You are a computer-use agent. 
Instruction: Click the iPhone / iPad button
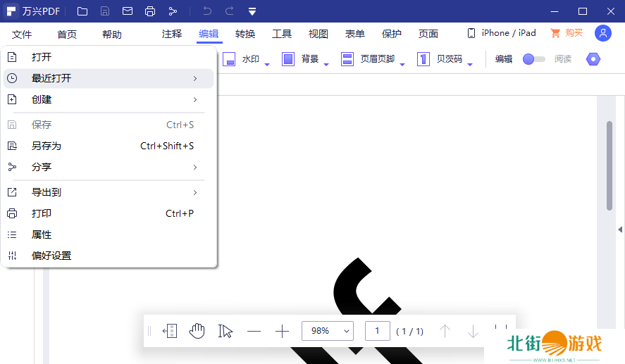pyautogui.click(x=502, y=33)
